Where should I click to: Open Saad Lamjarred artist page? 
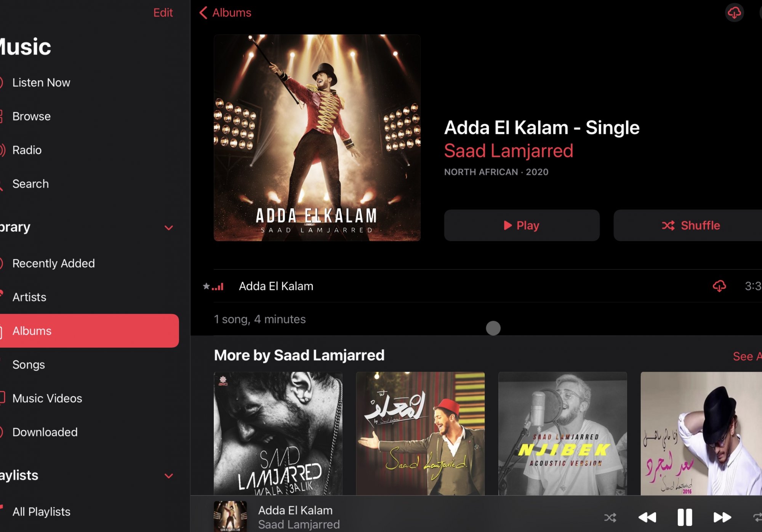tap(508, 151)
